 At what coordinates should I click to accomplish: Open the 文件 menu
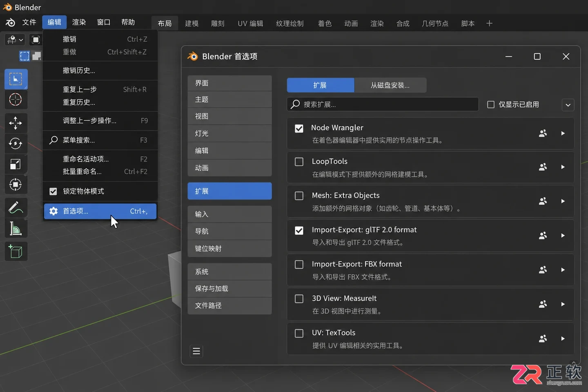pos(29,22)
